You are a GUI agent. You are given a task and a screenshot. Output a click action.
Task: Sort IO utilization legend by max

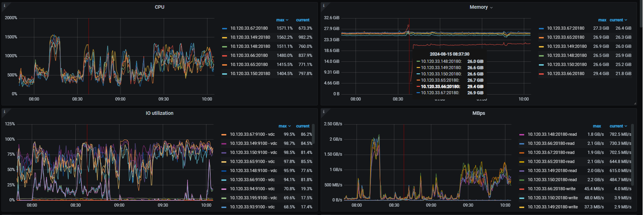coord(285,126)
